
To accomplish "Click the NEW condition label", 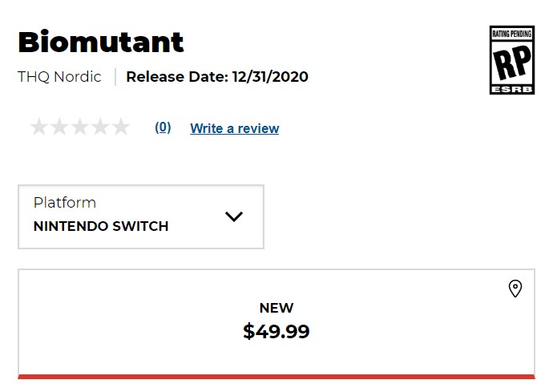I will coord(277,308).
